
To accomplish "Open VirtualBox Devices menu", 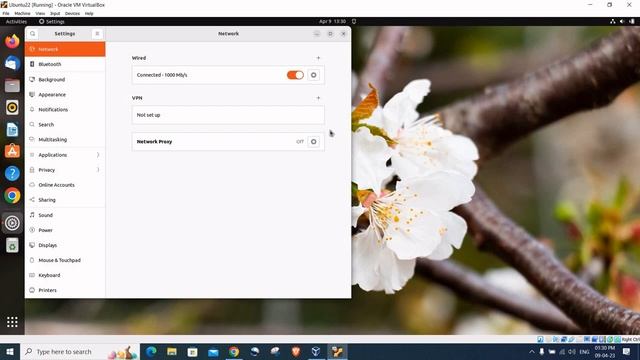I will click(72, 13).
